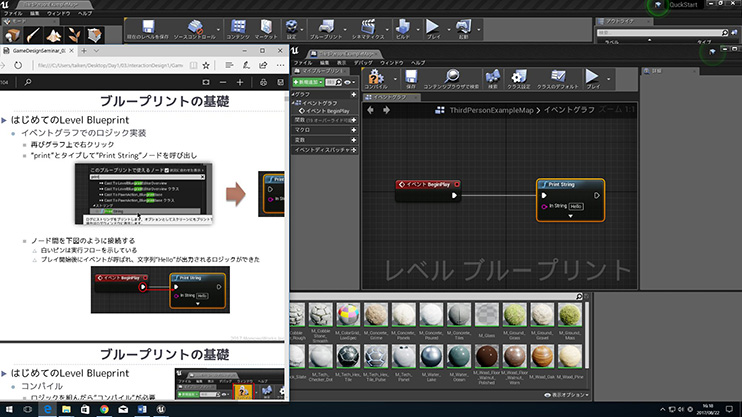
Task: Open the Blueprint editor ファイル menu
Action: point(302,63)
